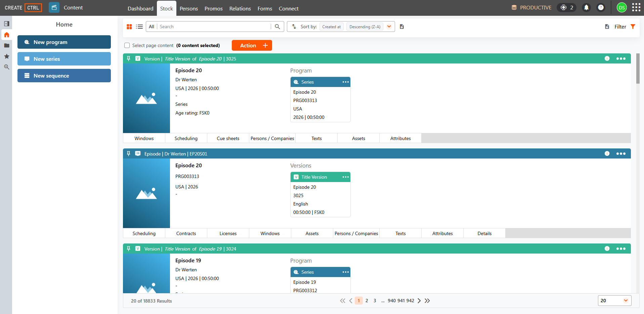Open notifications bell

586,7
